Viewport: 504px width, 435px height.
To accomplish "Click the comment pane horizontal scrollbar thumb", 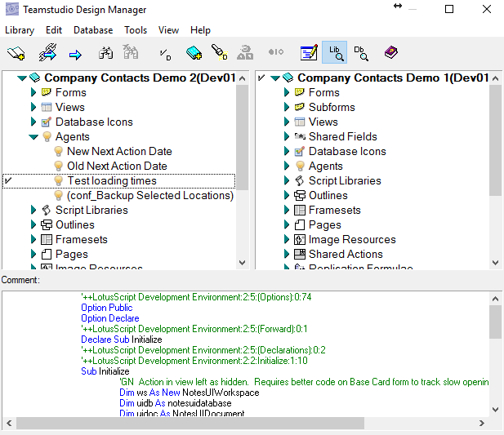I will 190,423.
